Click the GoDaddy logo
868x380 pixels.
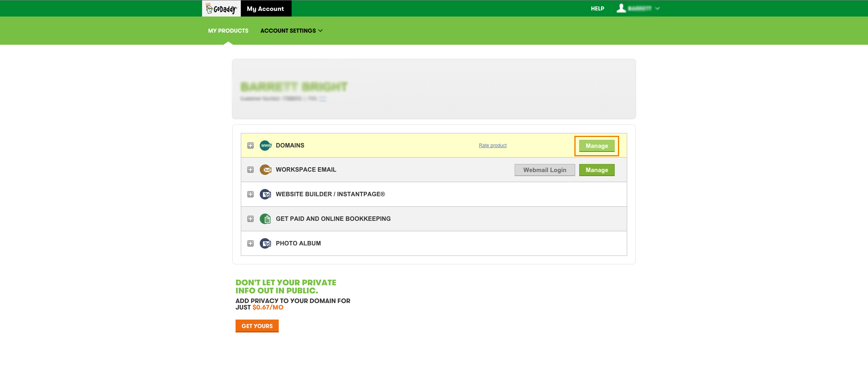pos(221,8)
